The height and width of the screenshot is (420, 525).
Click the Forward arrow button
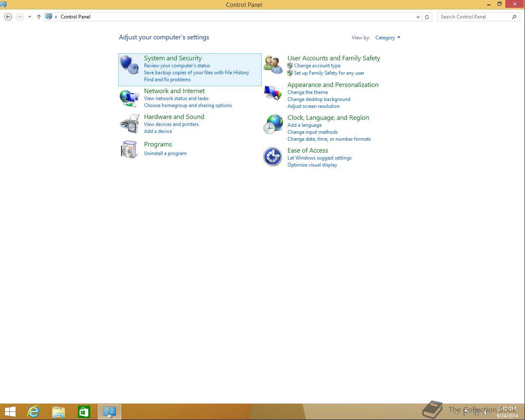point(19,17)
